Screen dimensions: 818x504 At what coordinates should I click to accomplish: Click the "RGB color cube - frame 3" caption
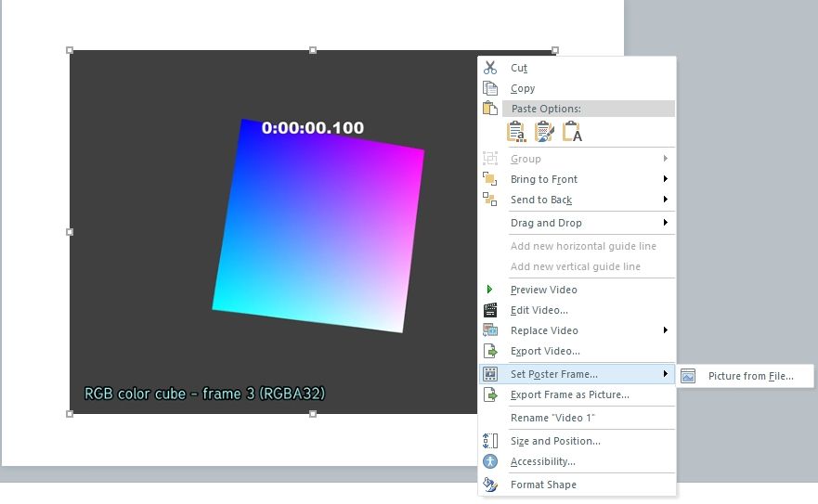tap(204, 394)
